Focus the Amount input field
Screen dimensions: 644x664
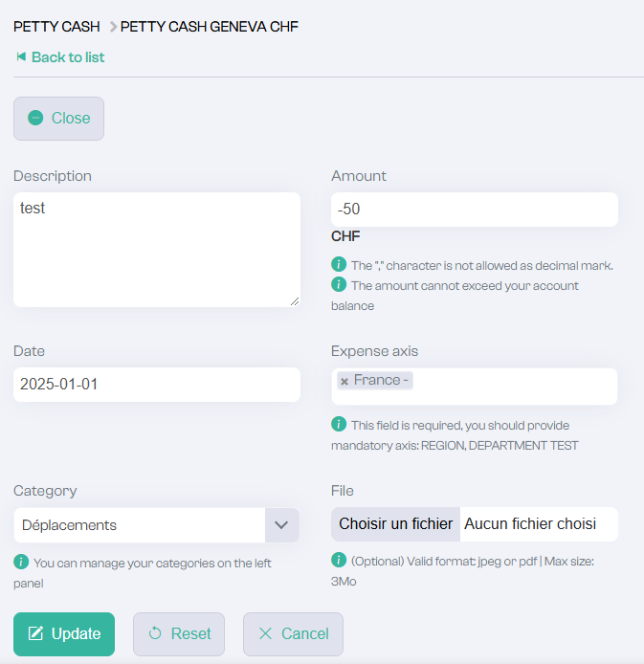[x=475, y=210]
